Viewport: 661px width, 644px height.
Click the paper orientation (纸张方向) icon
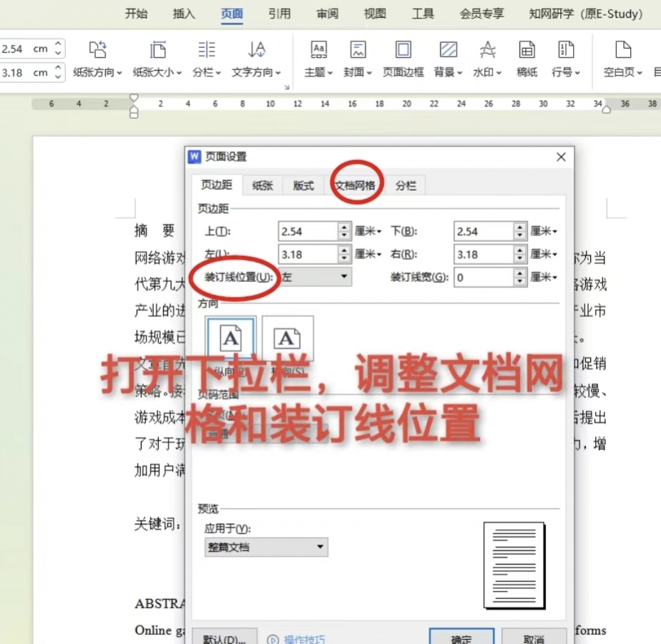point(97,50)
